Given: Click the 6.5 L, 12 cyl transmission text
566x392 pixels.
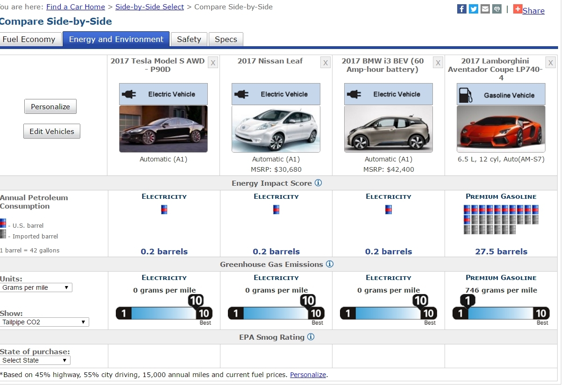Looking at the screenshot, I should tap(501, 159).
